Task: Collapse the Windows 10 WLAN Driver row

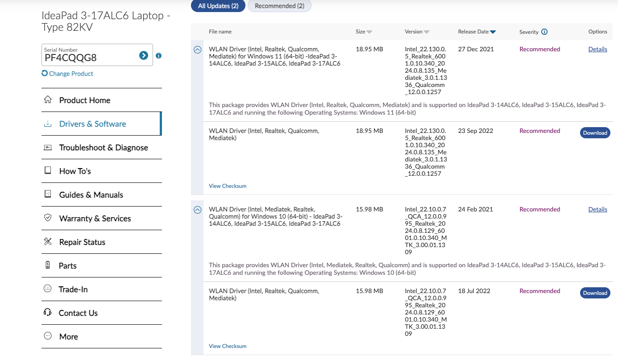Action: [x=198, y=210]
